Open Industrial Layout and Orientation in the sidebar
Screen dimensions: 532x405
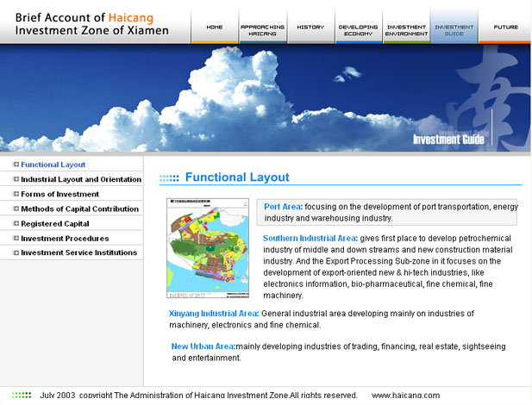pos(80,179)
